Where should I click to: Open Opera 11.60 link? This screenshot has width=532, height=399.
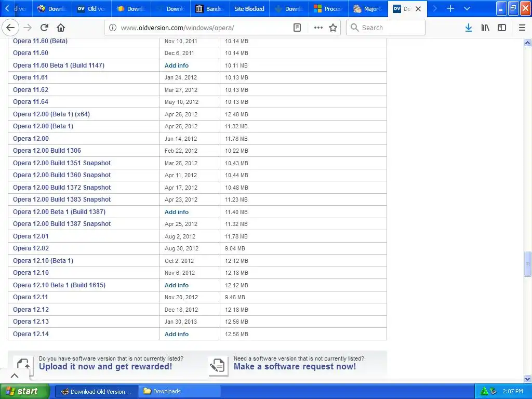coord(31,53)
